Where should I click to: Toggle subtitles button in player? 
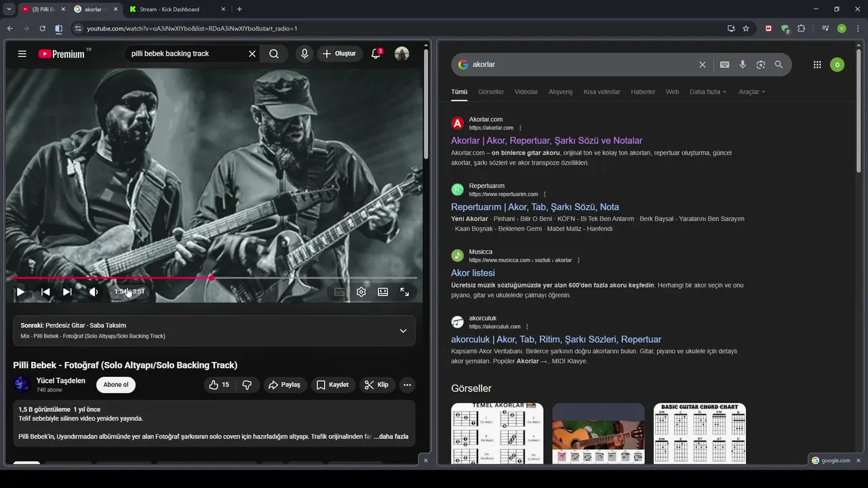[339, 292]
